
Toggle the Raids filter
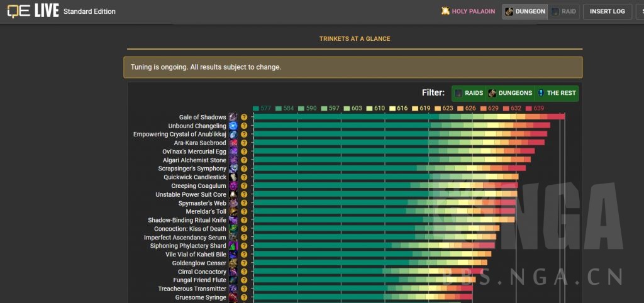(469, 93)
